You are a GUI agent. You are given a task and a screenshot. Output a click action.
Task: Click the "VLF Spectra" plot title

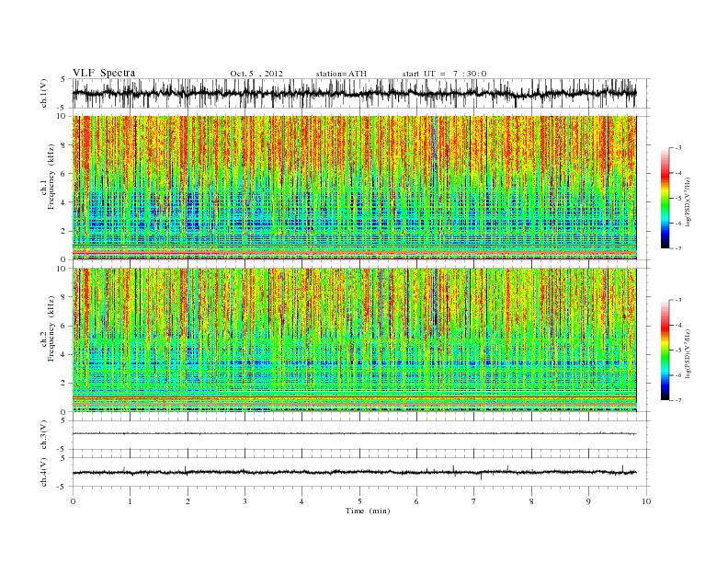(104, 73)
